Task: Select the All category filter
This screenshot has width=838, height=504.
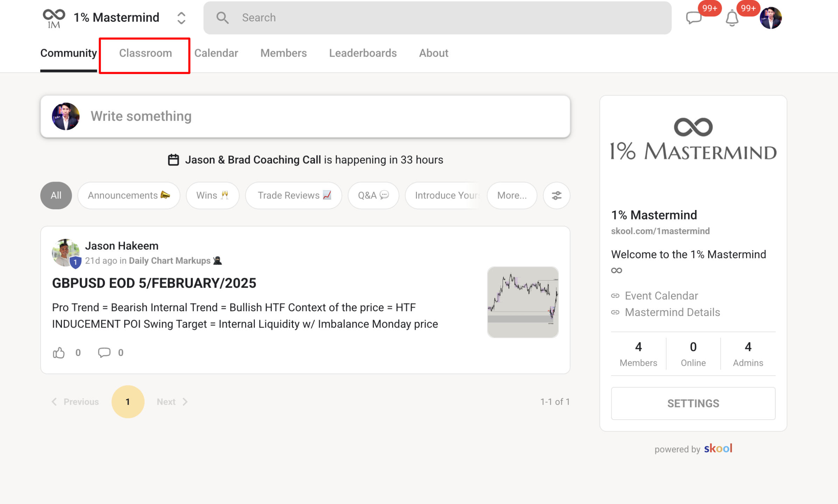Action: 56,196
